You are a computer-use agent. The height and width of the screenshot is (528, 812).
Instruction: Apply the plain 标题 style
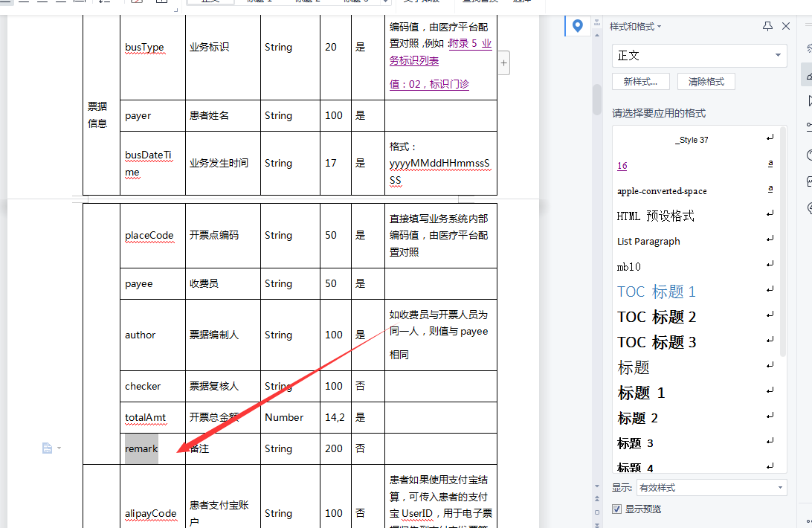[x=695, y=368]
